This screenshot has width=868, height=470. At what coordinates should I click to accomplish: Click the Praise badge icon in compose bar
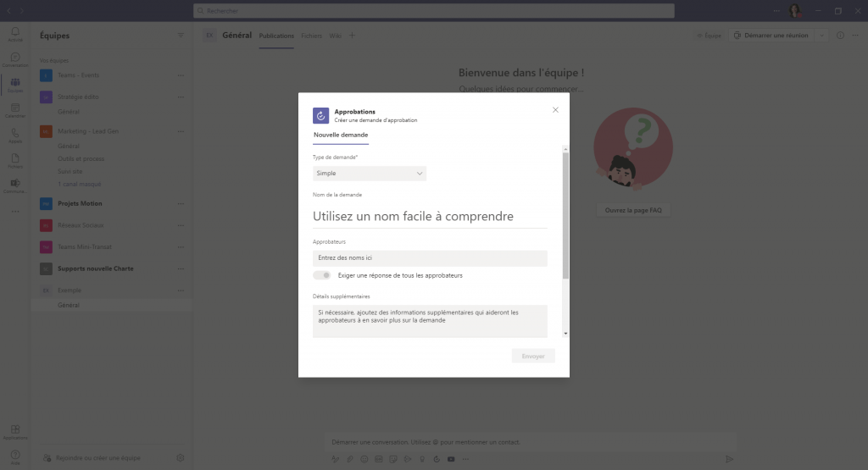[422, 459]
